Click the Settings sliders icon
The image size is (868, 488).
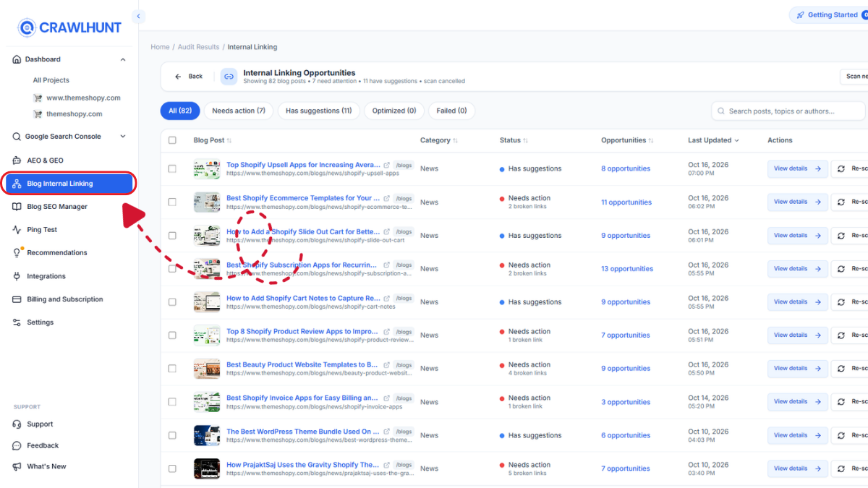coord(17,322)
